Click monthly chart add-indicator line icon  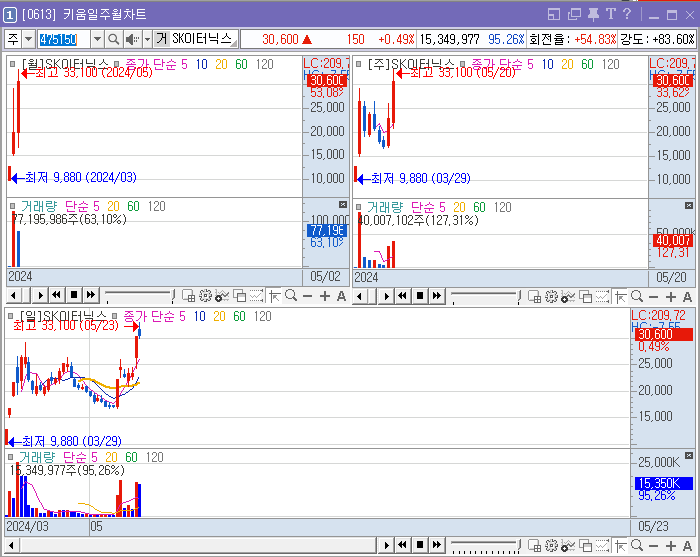[222, 296]
